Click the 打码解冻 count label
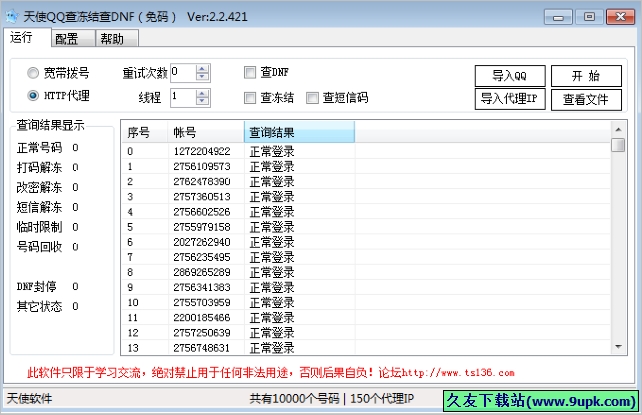Image resolution: width=642 pixels, height=415 pixels. point(39,167)
